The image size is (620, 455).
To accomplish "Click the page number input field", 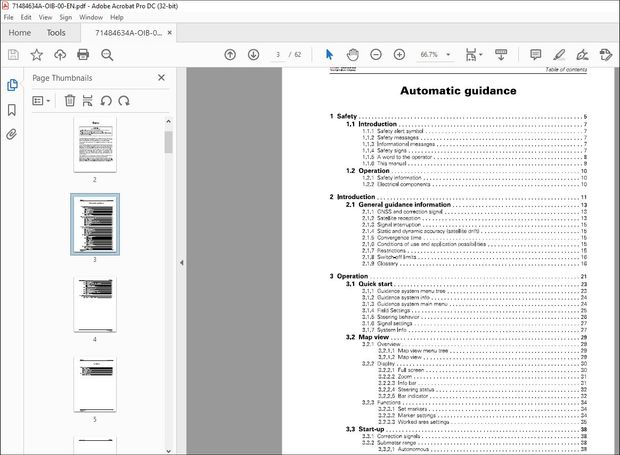I will (x=278, y=55).
